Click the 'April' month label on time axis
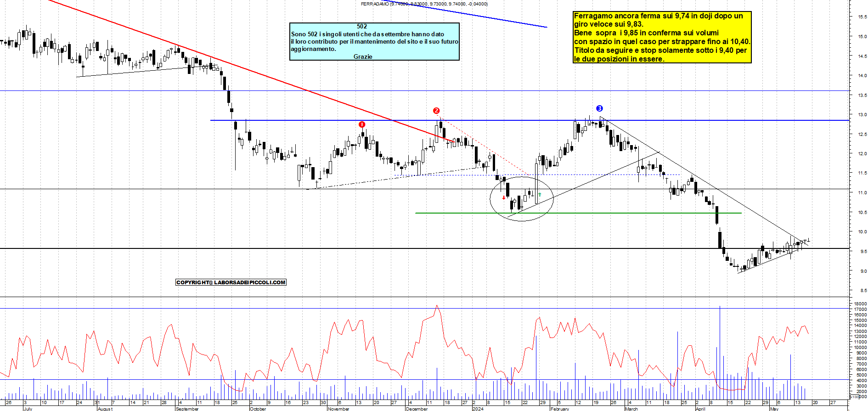The image size is (868, 411). (x=700, y=409)
